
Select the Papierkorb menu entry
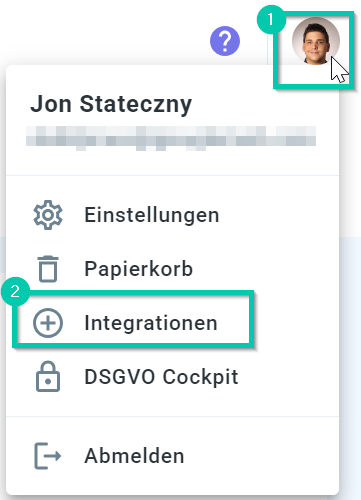coord(138,269)
